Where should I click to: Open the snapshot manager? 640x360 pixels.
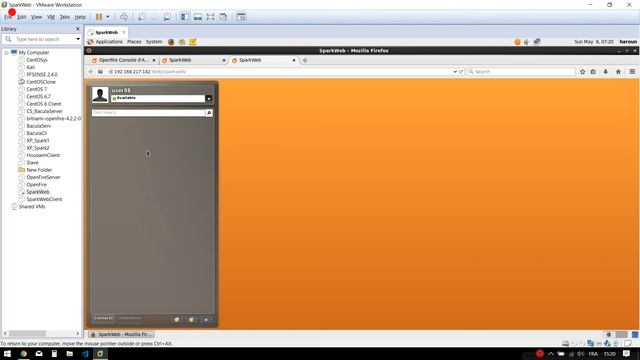click(x=167, y=17)
